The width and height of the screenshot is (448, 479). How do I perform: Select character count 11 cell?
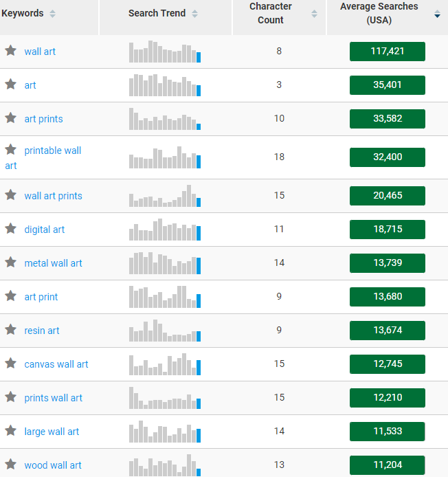tap(279, 229)
